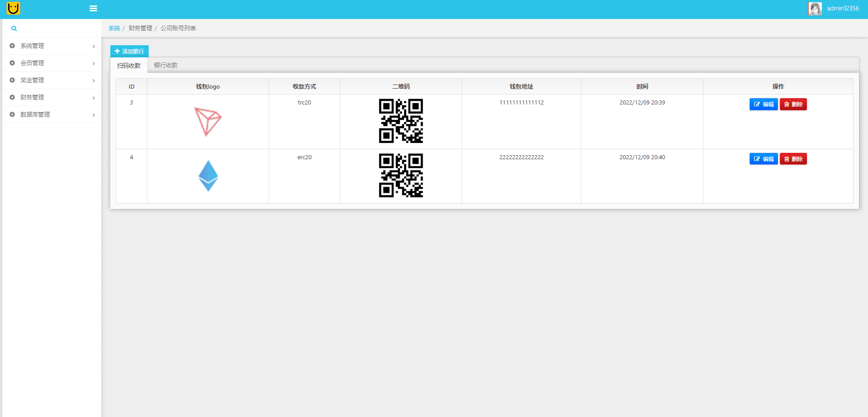The width and height of the screenshot is (868, 417).
Task: Open the 系统 breadcrumb link
Action: tap(114, 28)
